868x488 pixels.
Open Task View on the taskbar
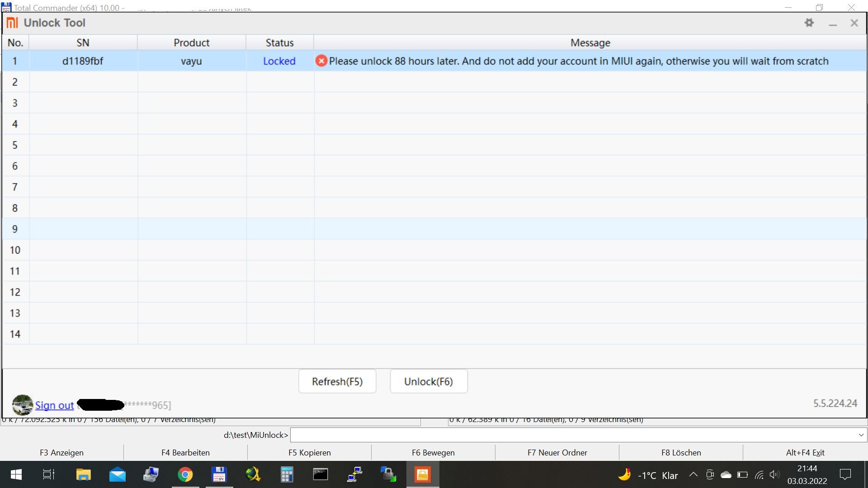coord(49,474)
